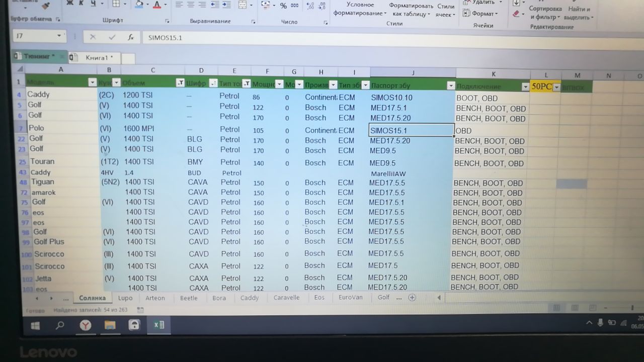The height and width of the screenshot is (362, 644).
Task: Open filter dropdown on Шифр column
Action: tap(213, 83)
